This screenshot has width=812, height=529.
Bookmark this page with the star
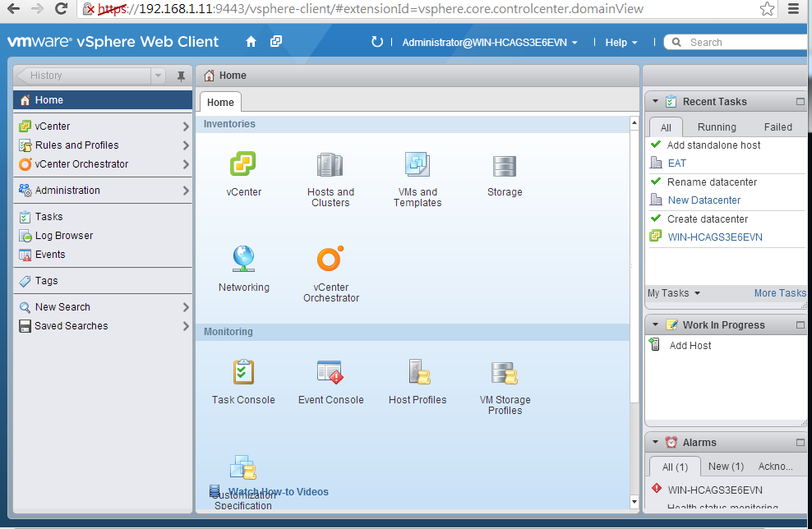(x=767, y=9)
